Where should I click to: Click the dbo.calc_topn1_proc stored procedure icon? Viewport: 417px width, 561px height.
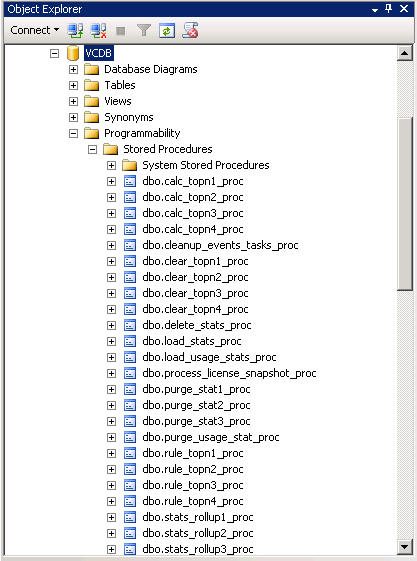130,181
